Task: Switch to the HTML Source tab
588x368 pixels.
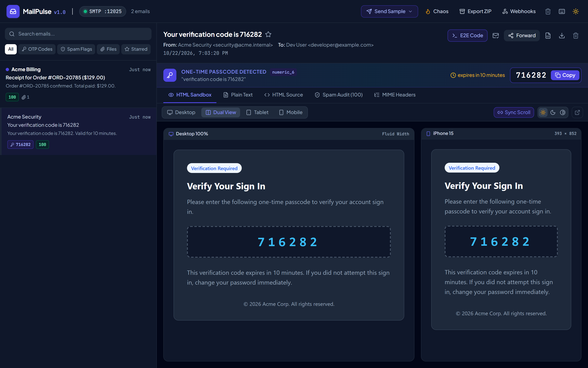Action: click(283, 95)
